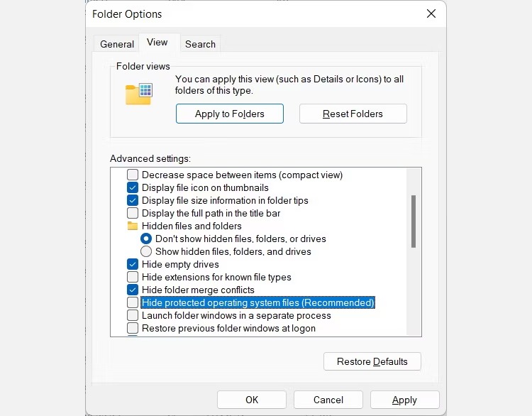
Task: Enable compact view checkbox
Action: point(133,175)
